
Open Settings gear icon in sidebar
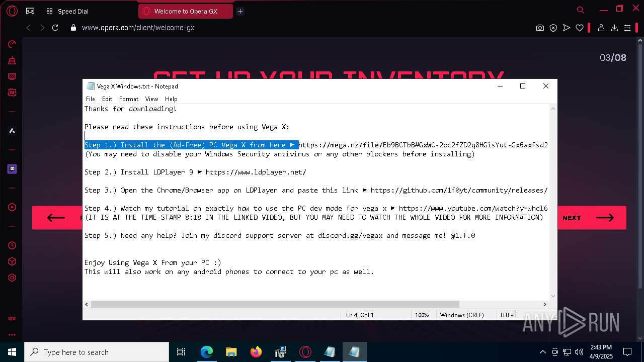tap(12, 278)
